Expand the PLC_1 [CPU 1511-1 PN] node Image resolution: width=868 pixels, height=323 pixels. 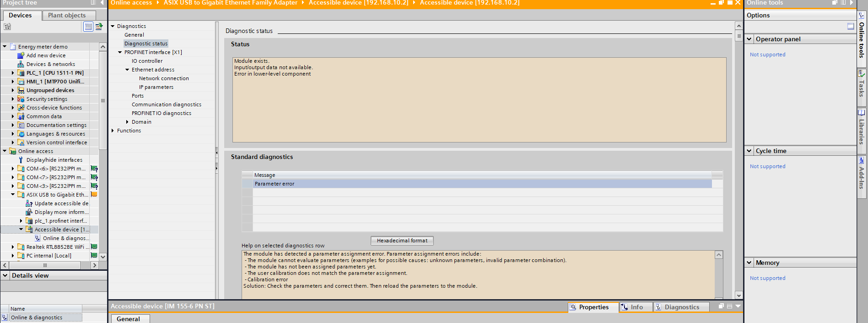[13, 73]
